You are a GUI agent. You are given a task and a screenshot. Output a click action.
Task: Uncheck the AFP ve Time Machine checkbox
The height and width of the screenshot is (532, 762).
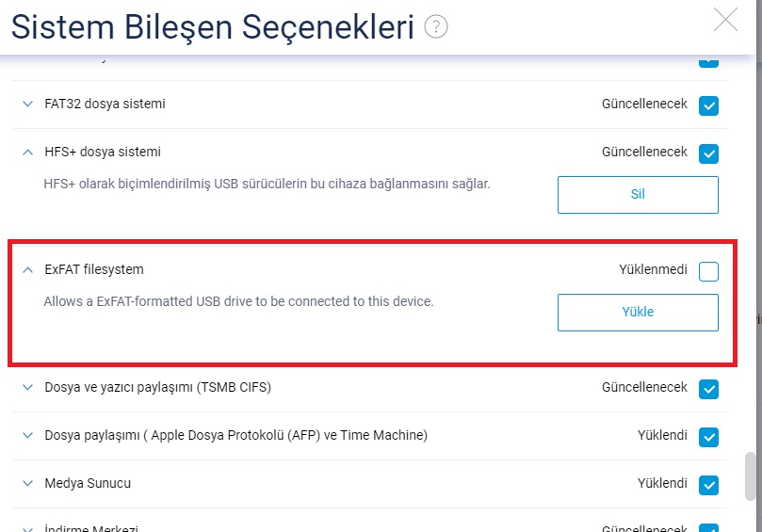tap(708, 437)
